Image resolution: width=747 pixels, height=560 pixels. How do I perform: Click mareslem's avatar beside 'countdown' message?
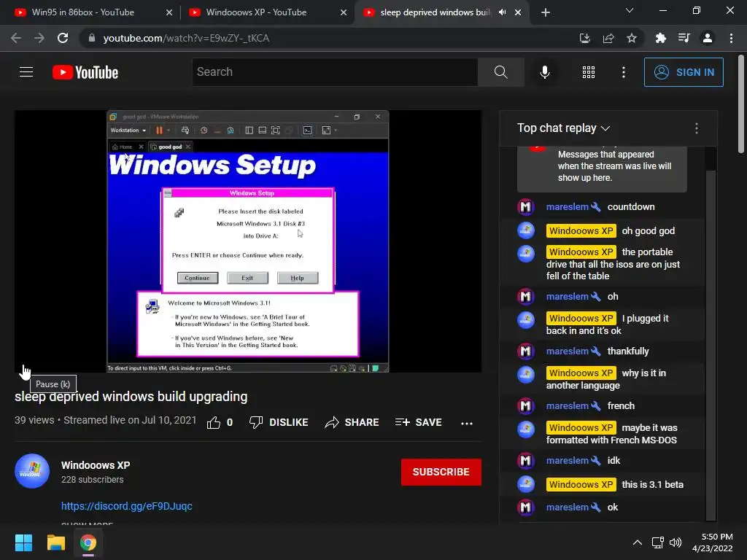(525, 206)
